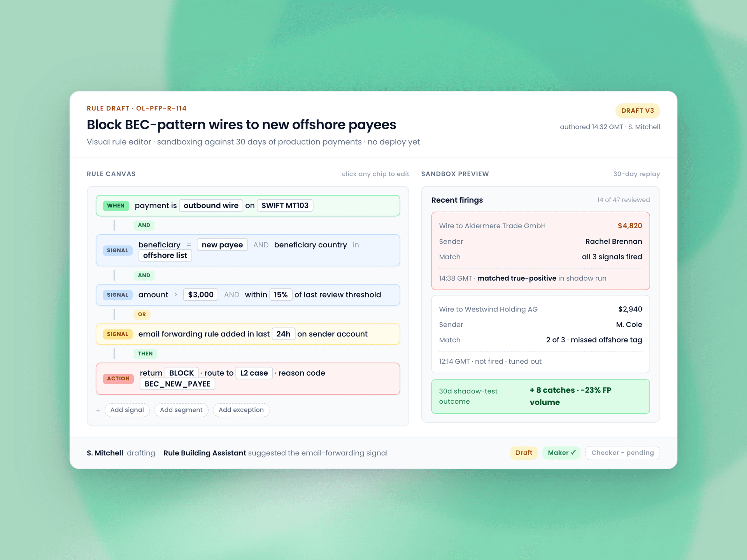This screenshot has width=747, height=560.
Task: Edit the 'outbound wire' chip
Action: tap(211, 205)
